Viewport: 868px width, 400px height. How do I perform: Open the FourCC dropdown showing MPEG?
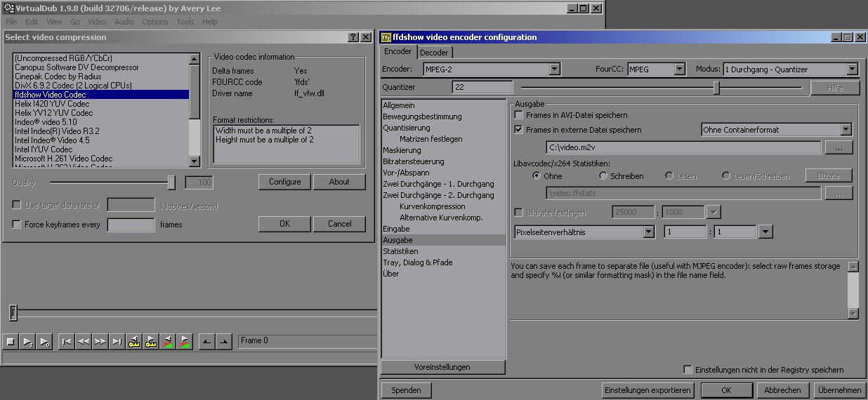(679, 69)
